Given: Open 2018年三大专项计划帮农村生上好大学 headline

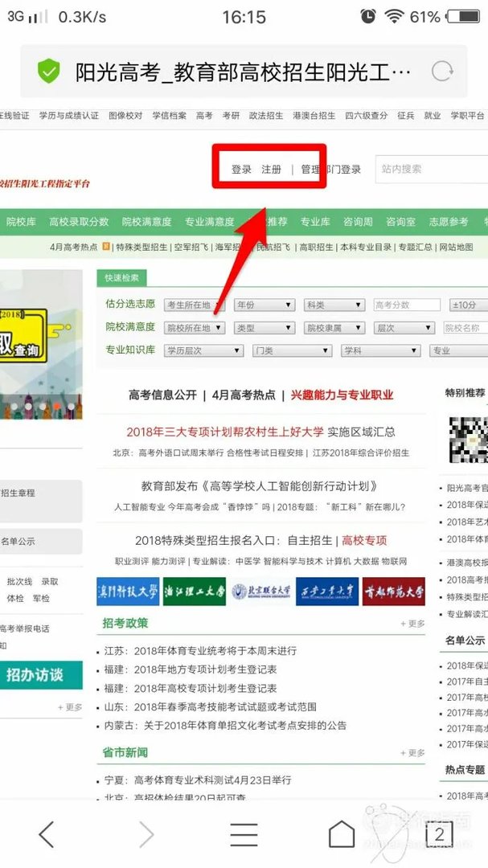Looking at the screenshot, I should coord(225,432).
